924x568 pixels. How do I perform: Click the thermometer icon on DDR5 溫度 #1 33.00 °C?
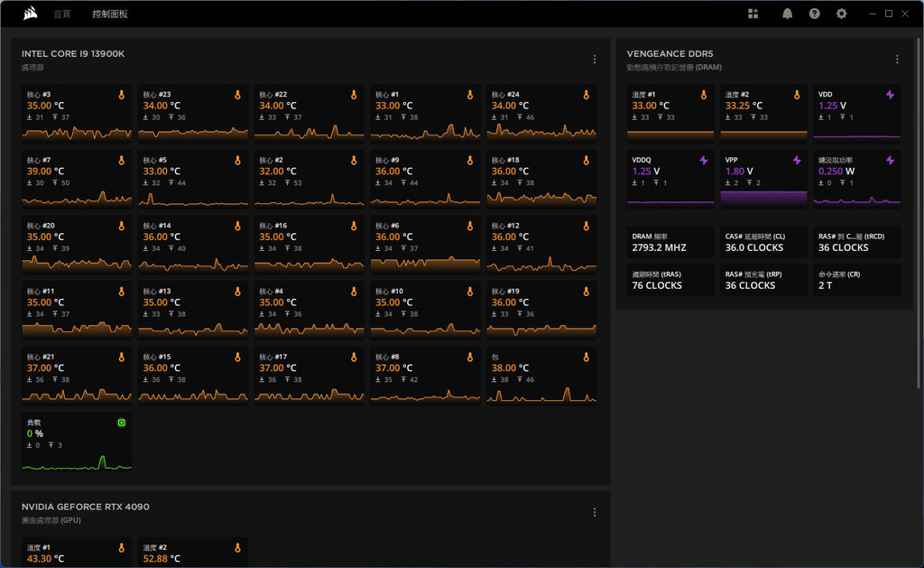703,95
